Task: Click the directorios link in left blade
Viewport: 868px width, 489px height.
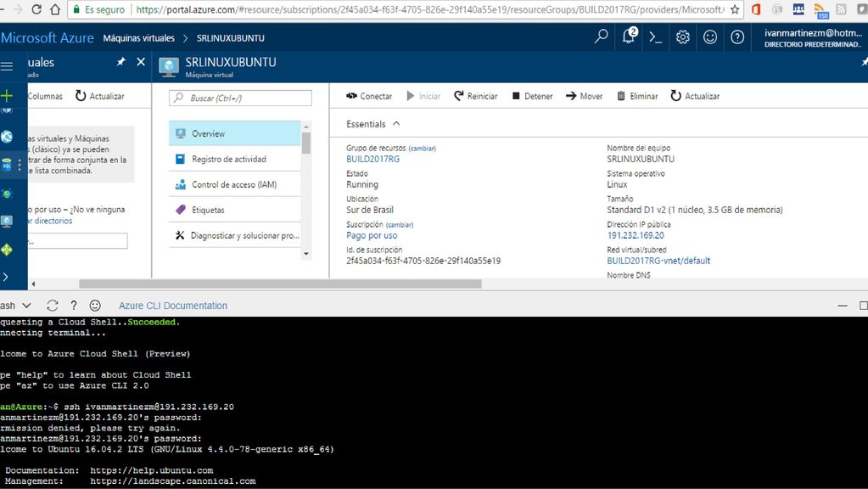Action: [x=53, y=221]
